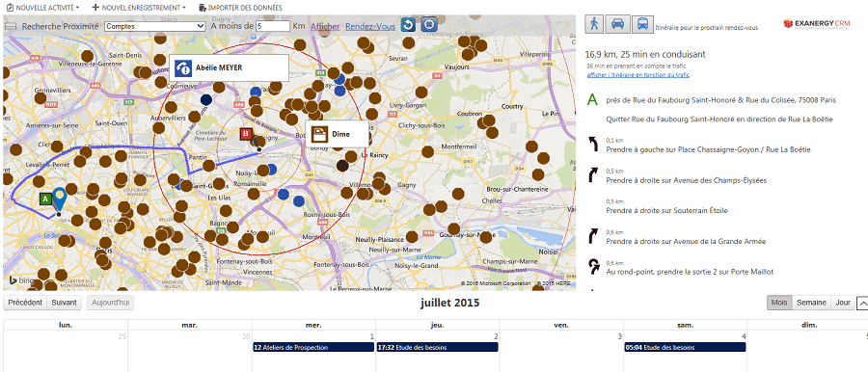Click the Bing logo on map

22,280
